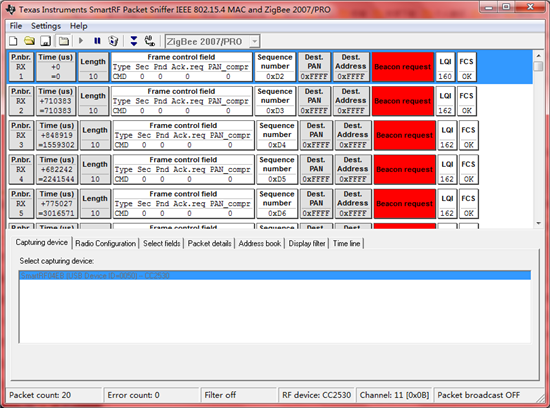Save the capture with the floppy disk icon
This screenshot has width=550, height=408.
tap(46, 41)
